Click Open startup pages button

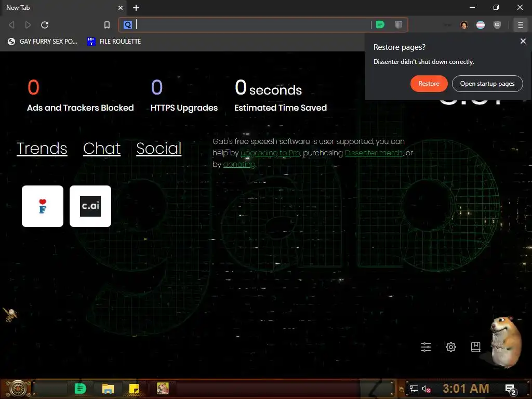pos(487,84)
